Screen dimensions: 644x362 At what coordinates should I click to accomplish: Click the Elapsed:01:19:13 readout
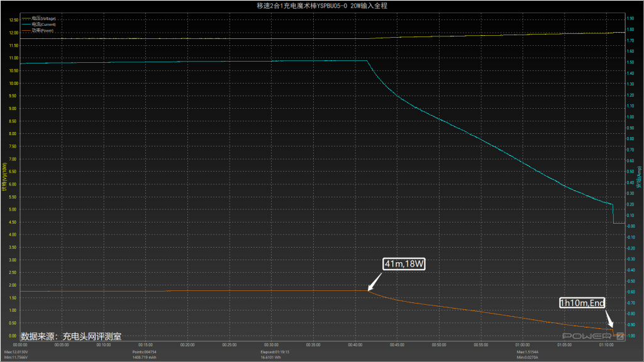coord(275,352)
